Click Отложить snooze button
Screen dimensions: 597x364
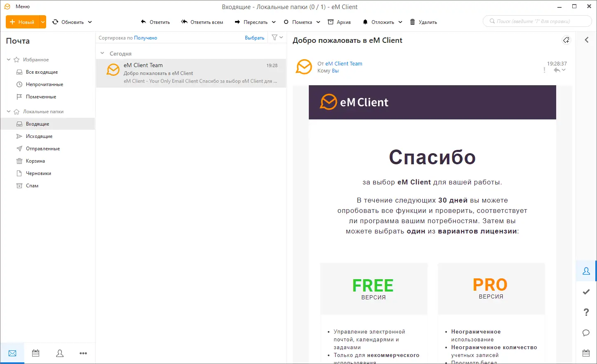pyautogui.click(x=378, y=22)
